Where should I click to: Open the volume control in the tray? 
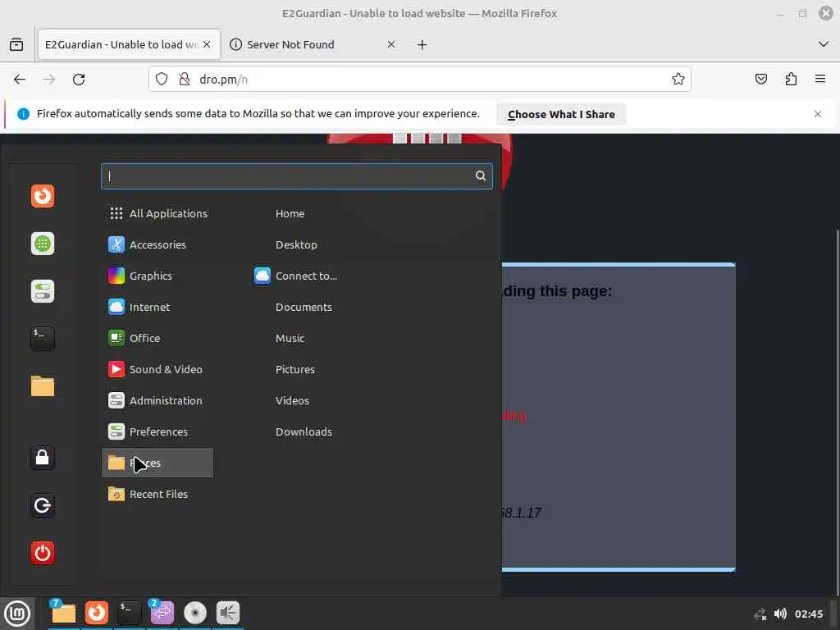(x=781, y=614)
